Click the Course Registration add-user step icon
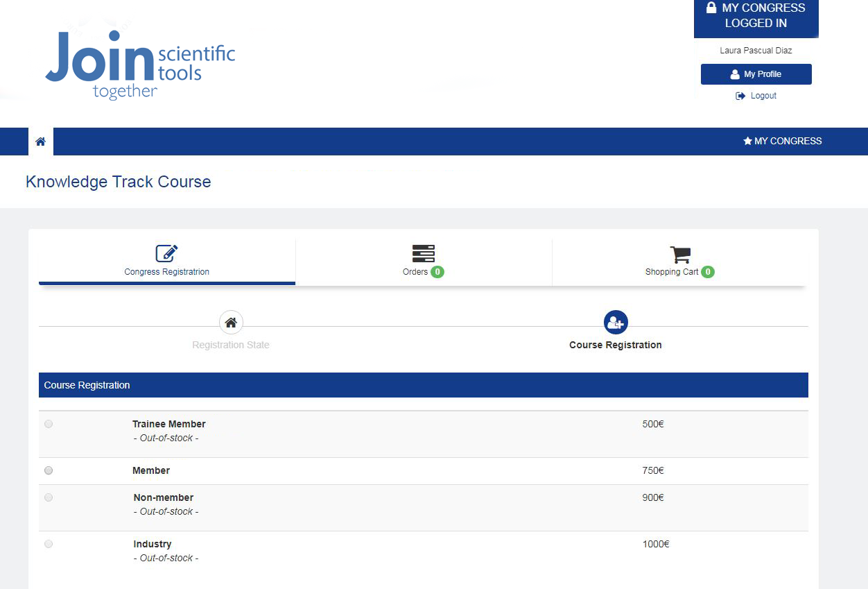 pos(616,323)
